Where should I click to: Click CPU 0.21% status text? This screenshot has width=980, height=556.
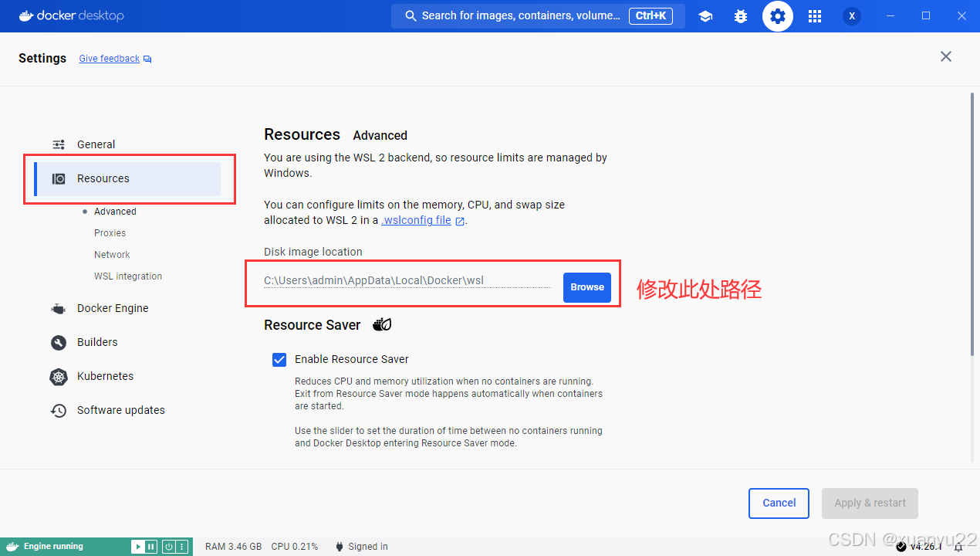click(x=295, y=547)
